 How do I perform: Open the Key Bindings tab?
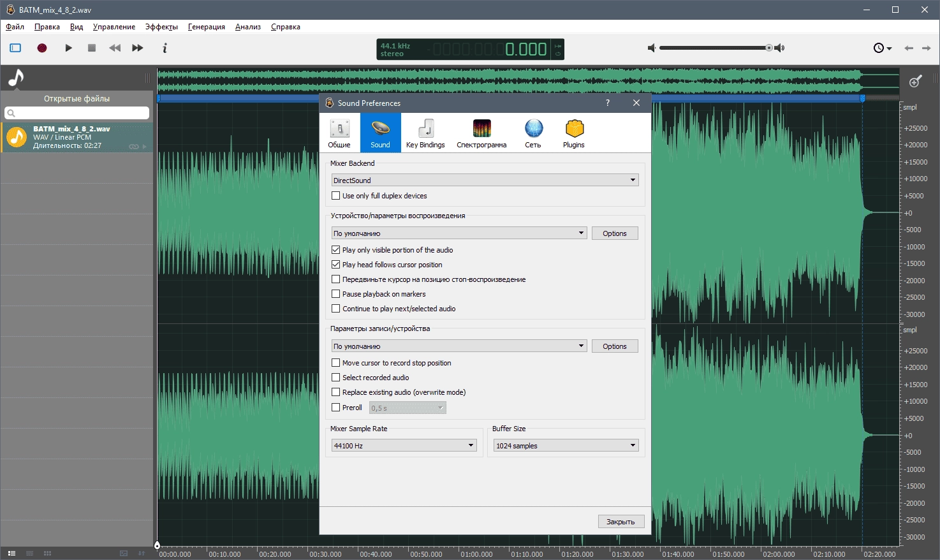[x=425, y=133]
